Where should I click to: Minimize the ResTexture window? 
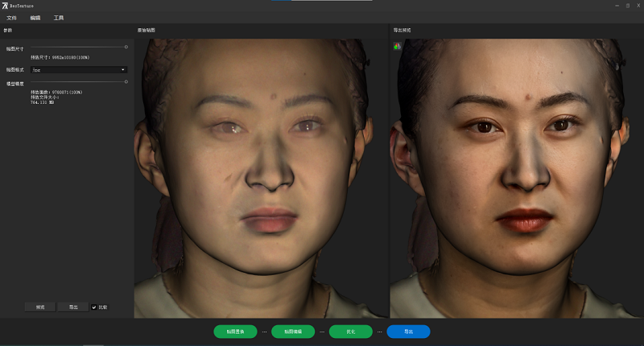point(616,6)
